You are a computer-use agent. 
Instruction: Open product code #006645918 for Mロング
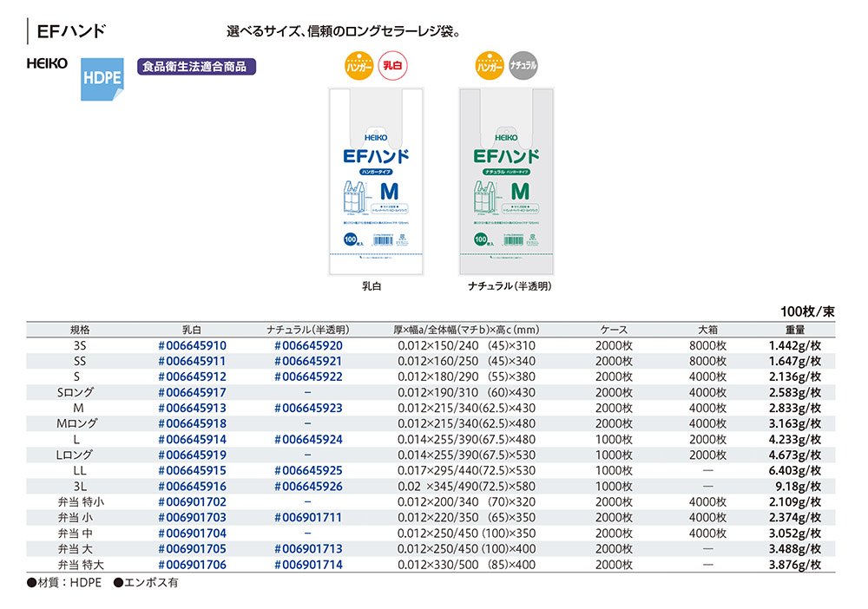[192, 423]
